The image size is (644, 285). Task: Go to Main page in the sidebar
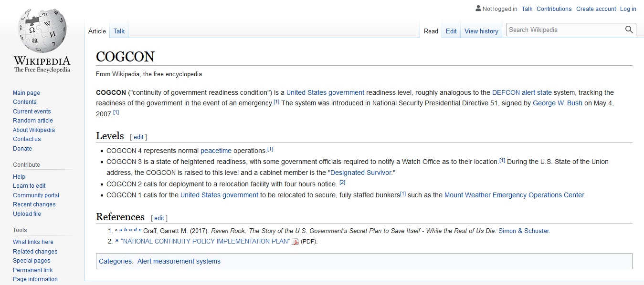coord(26,93)
